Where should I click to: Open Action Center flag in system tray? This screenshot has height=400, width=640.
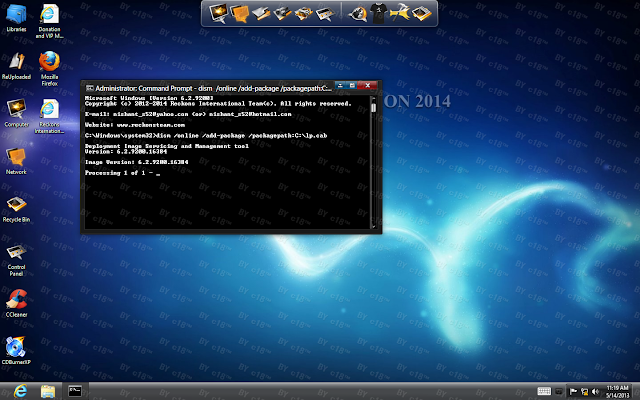(573, 392)
